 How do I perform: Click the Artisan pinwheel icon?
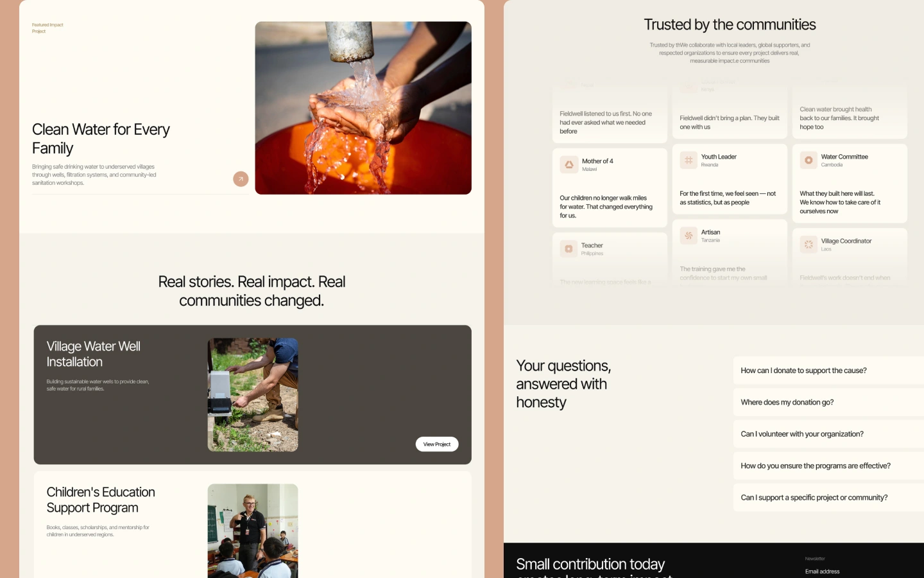pos(689,236)
